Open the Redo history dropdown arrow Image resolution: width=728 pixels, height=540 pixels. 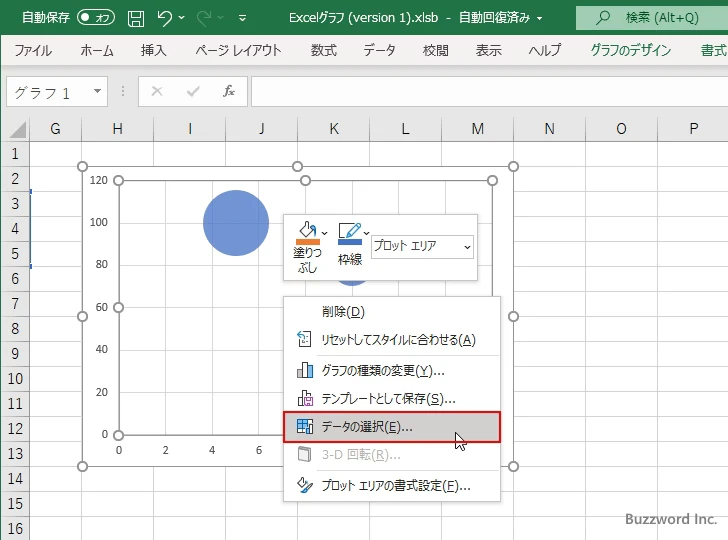pos(221,18)
